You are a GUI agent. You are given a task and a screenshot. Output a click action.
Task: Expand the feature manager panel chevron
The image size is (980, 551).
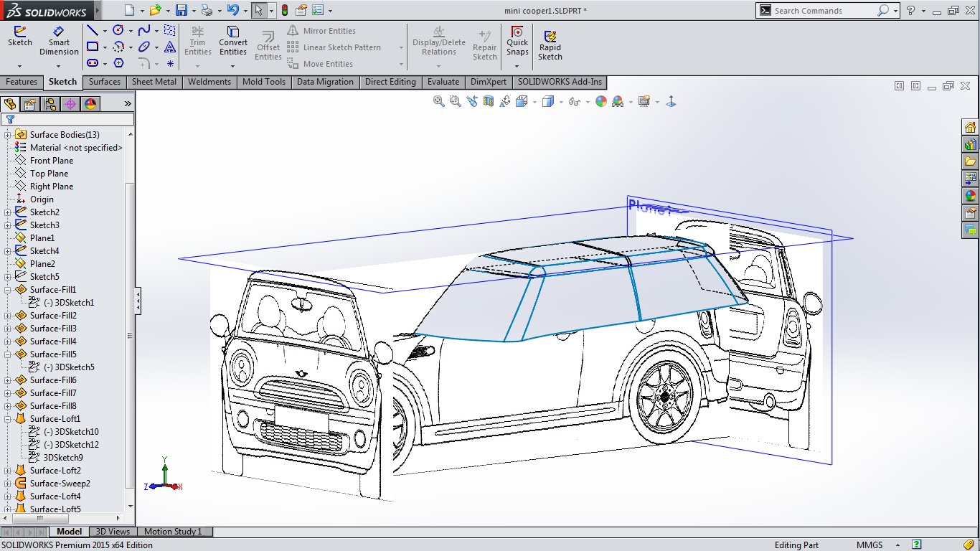128,104
